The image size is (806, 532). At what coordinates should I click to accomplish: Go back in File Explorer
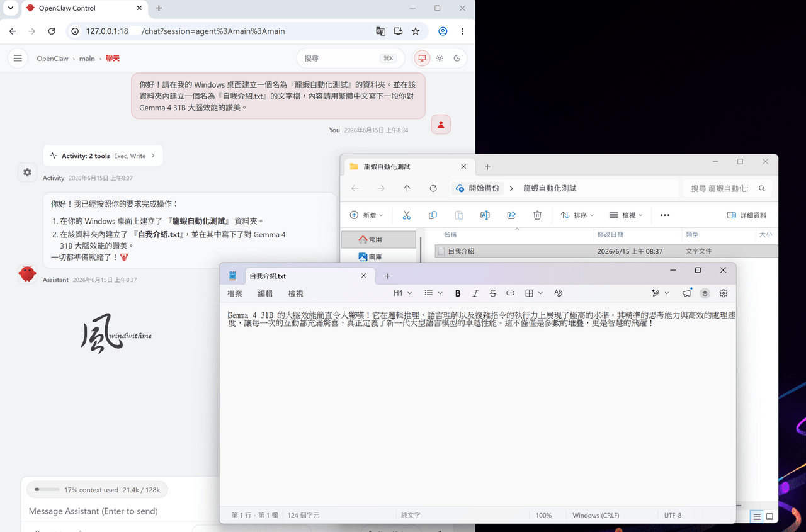355,188
